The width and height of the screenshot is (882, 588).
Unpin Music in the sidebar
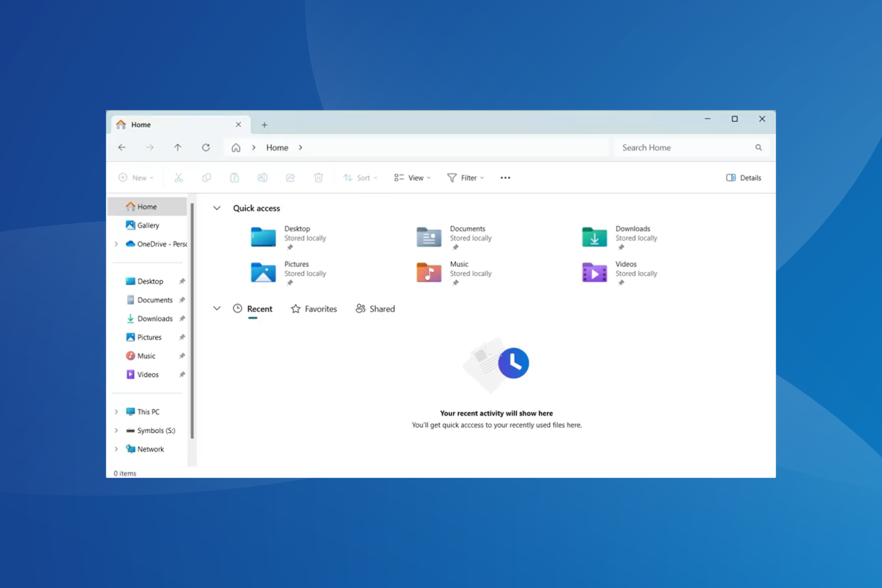click(182, 356)
